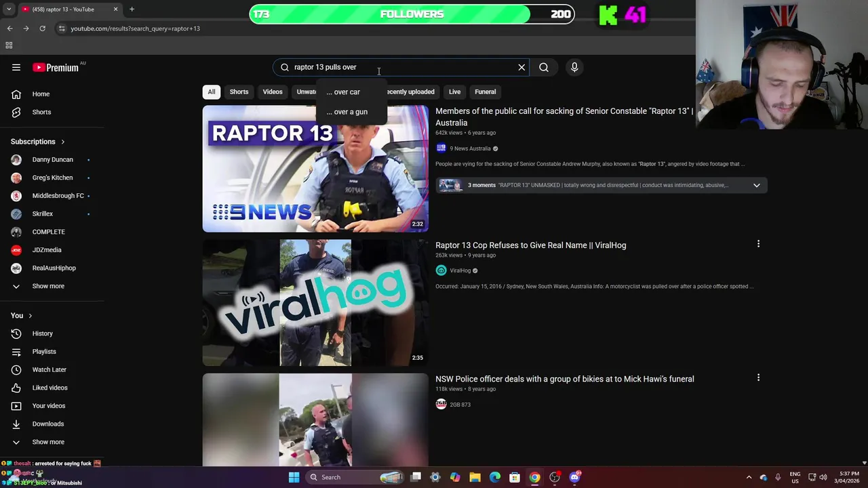Image resolution: width=868 pixels, height=488 pixels.
Task: Open the ViralHog channel link
Action: point(460,270)
